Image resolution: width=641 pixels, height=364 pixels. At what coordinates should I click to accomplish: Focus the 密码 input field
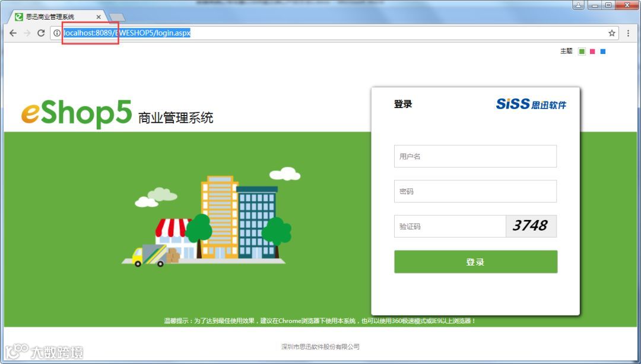tap(475, 191)
